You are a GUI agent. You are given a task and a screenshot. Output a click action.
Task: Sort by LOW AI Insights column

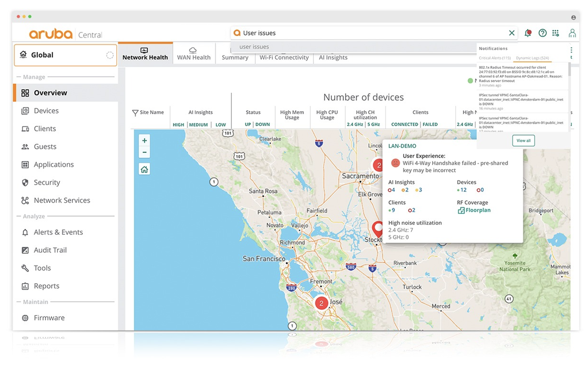(221, 125)
